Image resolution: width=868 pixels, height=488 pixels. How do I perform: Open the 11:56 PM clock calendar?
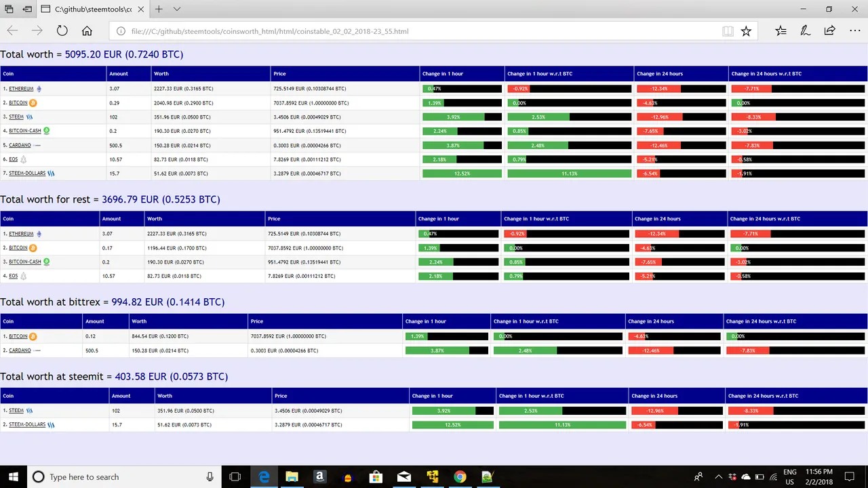(x=819, y=476)
